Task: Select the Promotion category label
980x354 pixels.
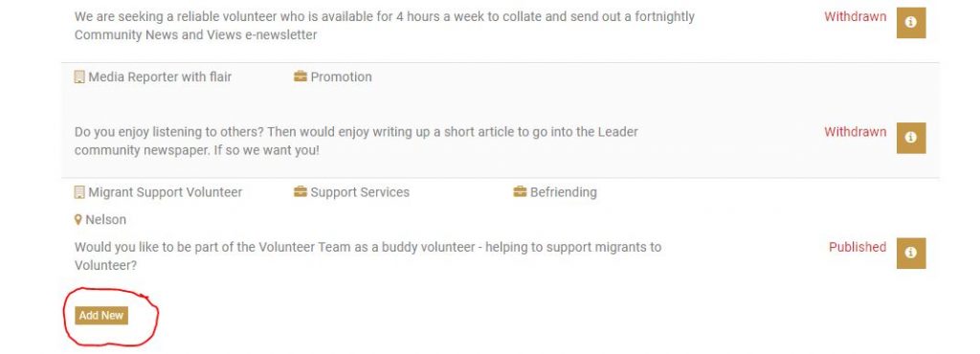Action: (x=342, y=77)
